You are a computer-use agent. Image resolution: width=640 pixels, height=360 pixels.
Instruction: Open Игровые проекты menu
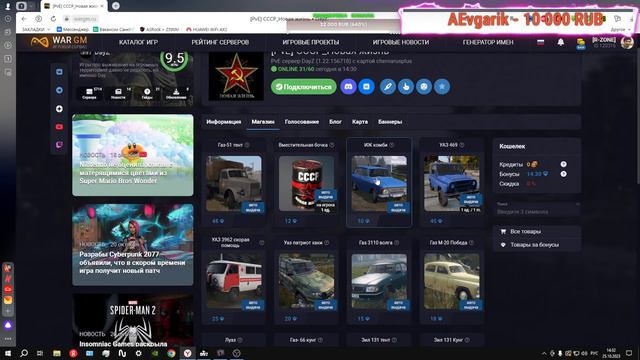pyautogui.click(x=311, y=42)
